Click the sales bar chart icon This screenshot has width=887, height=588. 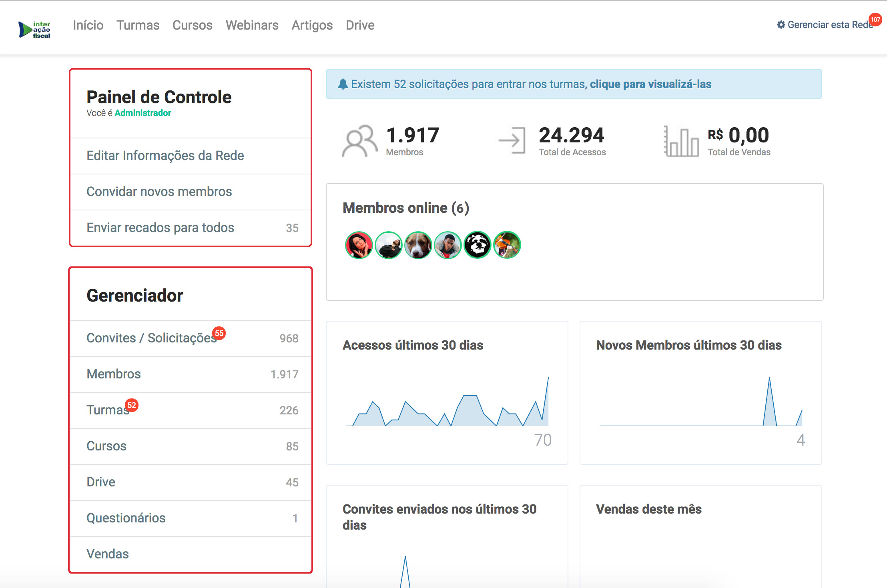(x=681, y=141)
